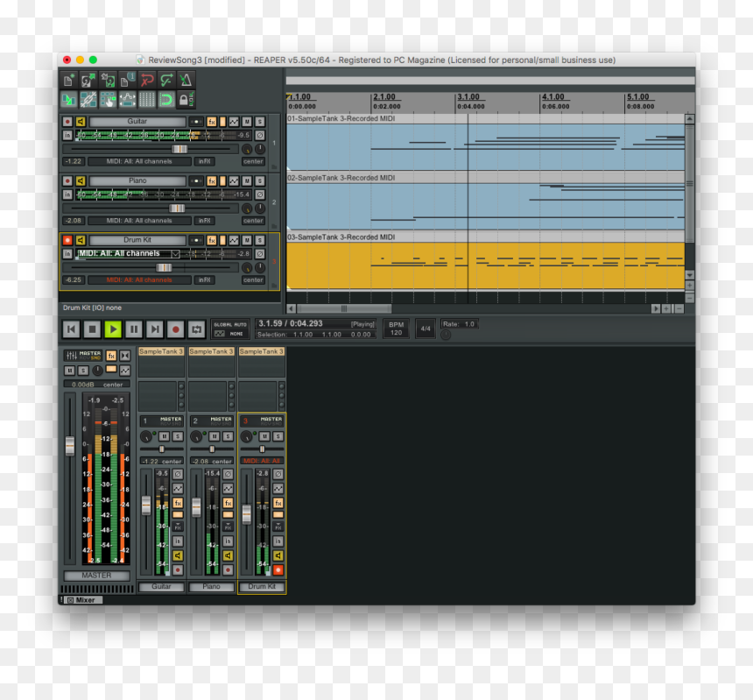753x700 pixels.
Task: Click the Guitar track volume fader handle
Action: 179,149
